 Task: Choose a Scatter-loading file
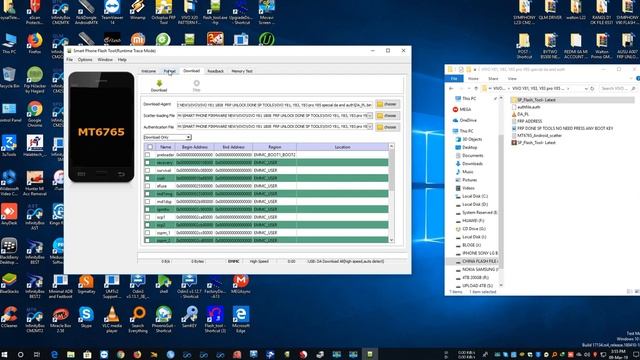pyautogui.click(x=387, y=116)
